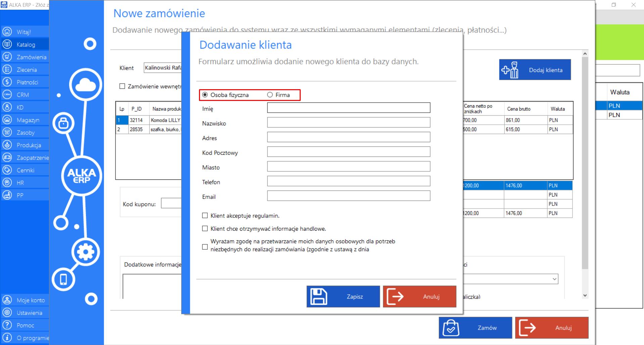Viewport: 644px width, 345px height.
Task: Open Zamówienia cart icon in sidebar
Action: click(7, 57)
